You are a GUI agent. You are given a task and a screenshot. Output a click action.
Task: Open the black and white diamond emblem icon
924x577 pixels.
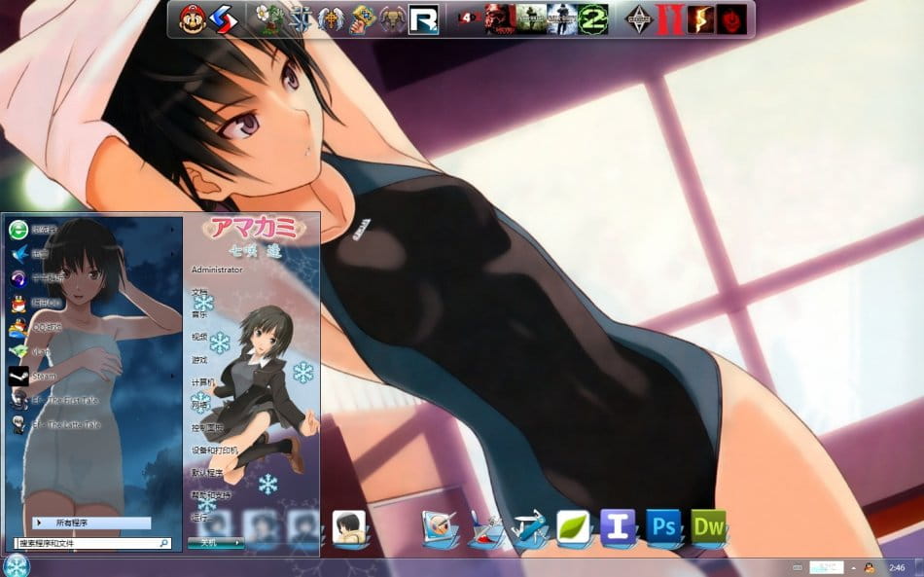(x=639, y=19)
